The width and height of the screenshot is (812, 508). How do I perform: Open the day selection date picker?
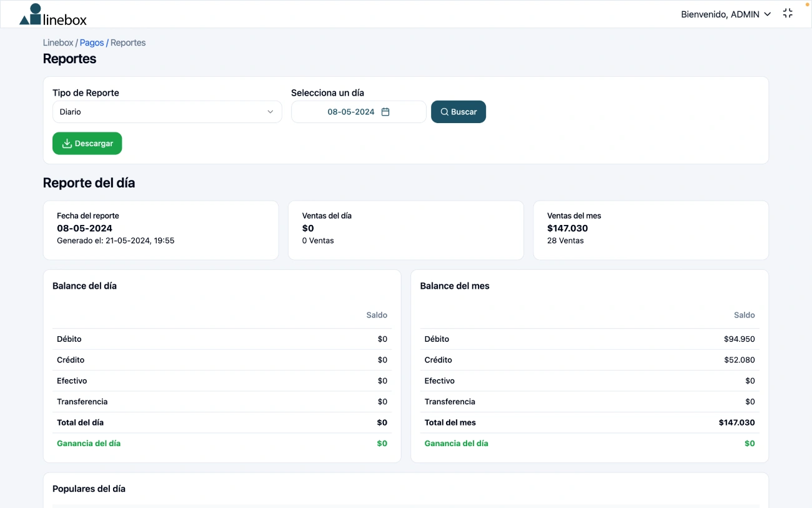point(359,111)
